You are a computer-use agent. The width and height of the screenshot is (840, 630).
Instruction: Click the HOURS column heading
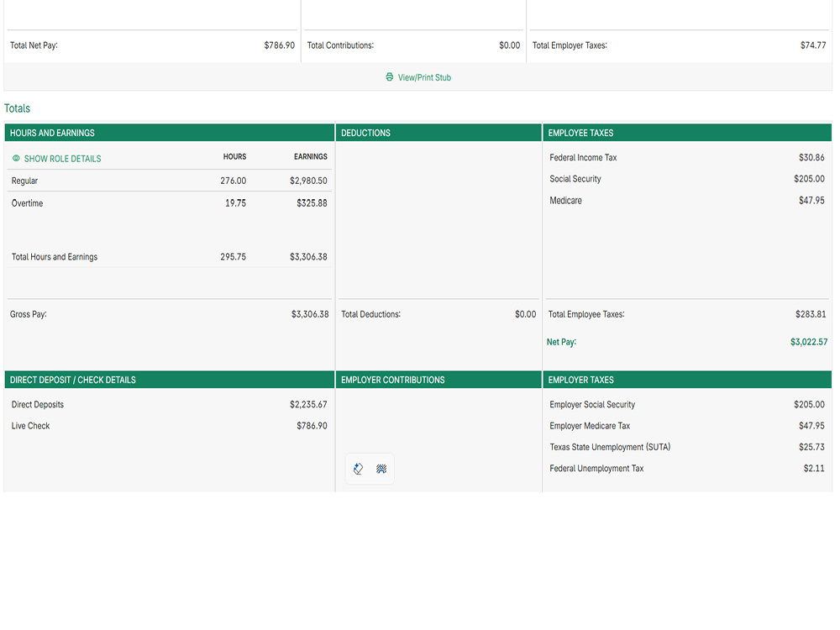(x=234, y=156)
